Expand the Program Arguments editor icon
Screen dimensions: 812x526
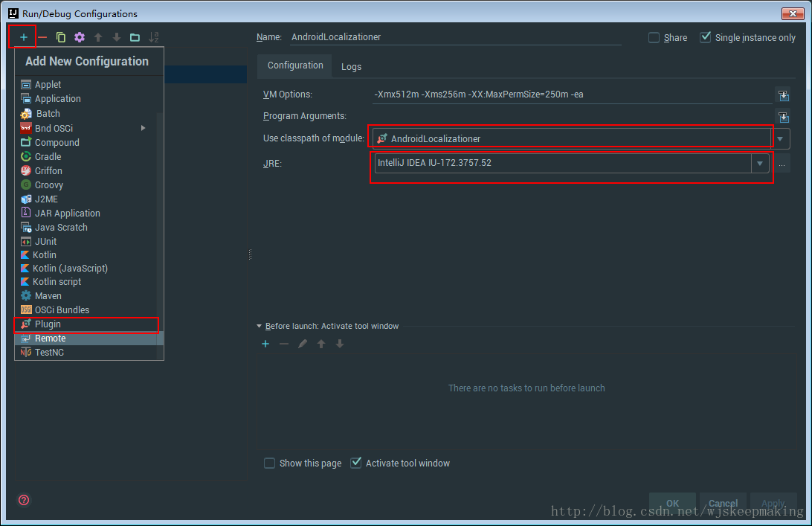(784, 117)
